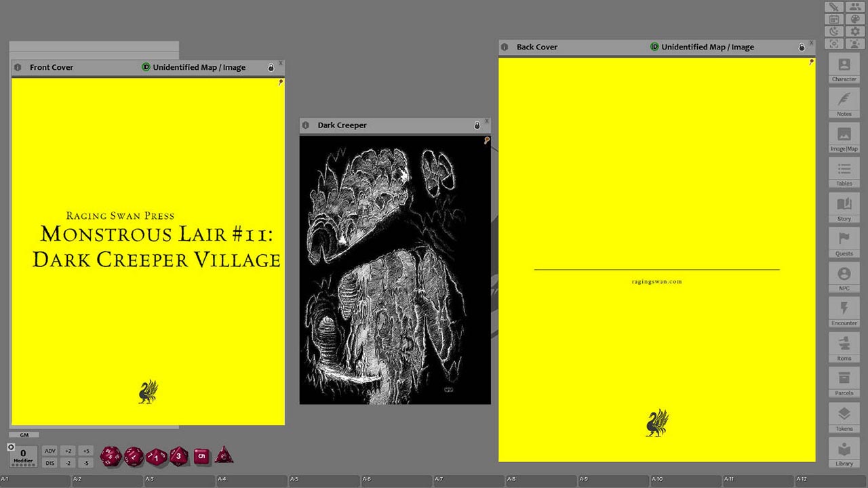Open the Image|Map panel in the sidebar
868x488 pixels.
[844, 138]
